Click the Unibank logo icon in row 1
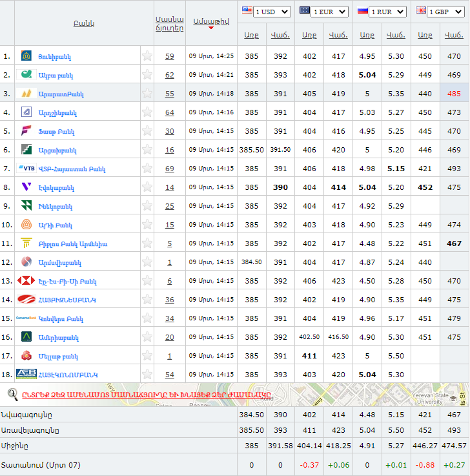Image resolution: width=470 pixels, height=476 pixels. [26, 56]
